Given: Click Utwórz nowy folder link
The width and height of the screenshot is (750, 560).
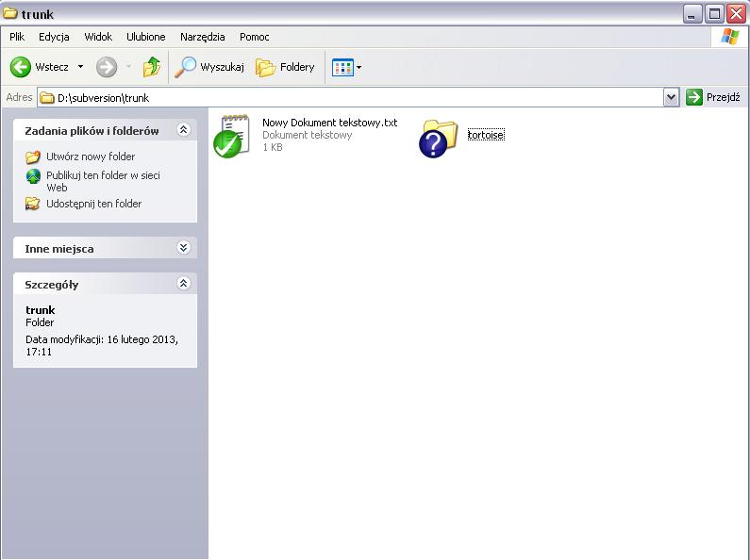Looking at the screenshot, I should point(91,156).
